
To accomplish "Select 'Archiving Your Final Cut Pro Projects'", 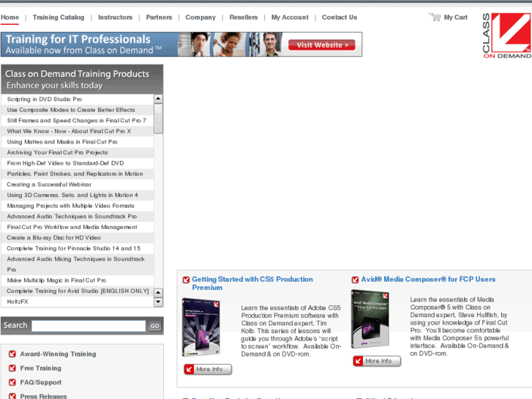I will (78, 152).
